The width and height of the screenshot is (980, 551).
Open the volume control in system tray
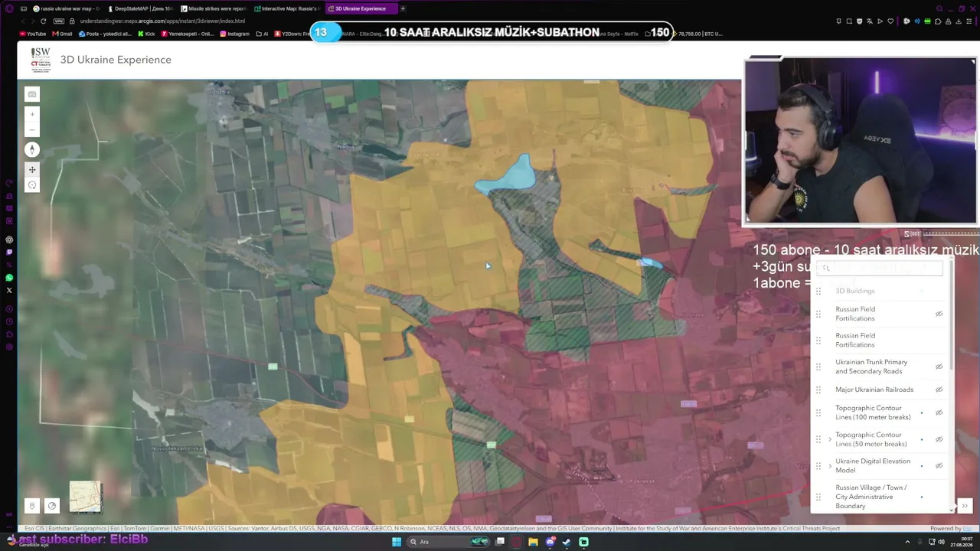pyautogui.click(x=941, y=542)
